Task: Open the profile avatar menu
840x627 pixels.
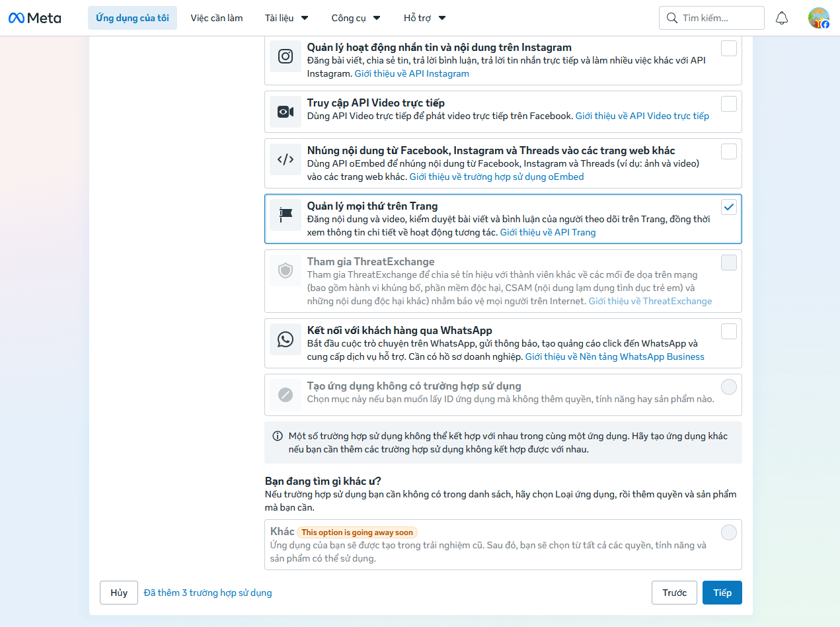Action: pyautogui.click(x=819, y=18)
